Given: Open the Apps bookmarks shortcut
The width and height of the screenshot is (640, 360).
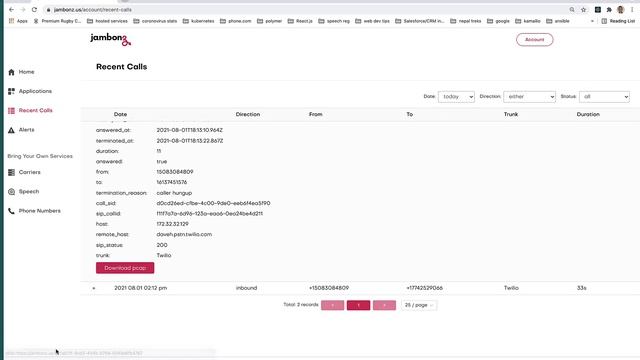Looking at the screenshot, I should [x=18, y=21].
